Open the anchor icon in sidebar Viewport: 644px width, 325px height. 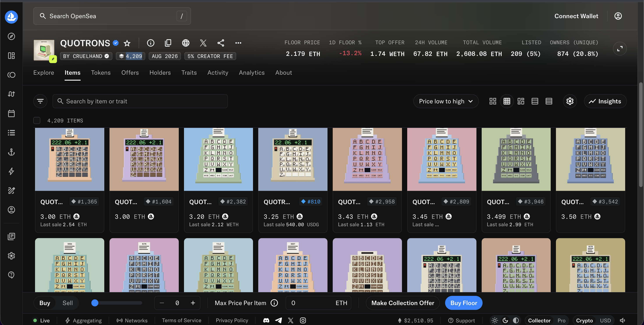[x=11, y=152]
